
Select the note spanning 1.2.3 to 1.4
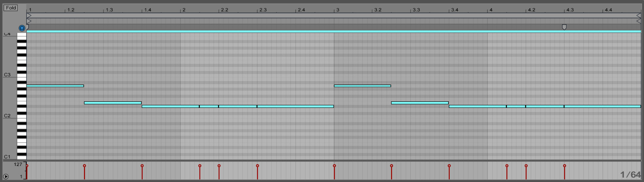[113, 103]
